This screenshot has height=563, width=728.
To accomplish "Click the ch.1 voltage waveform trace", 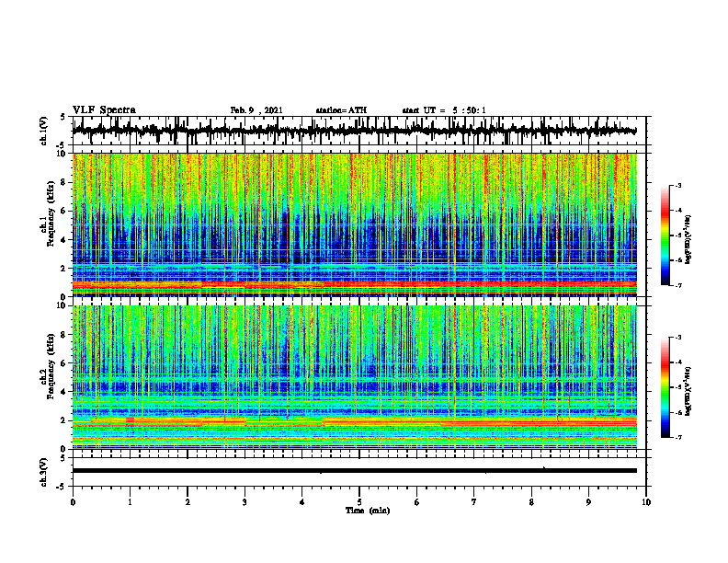I will tap(354, 131).
